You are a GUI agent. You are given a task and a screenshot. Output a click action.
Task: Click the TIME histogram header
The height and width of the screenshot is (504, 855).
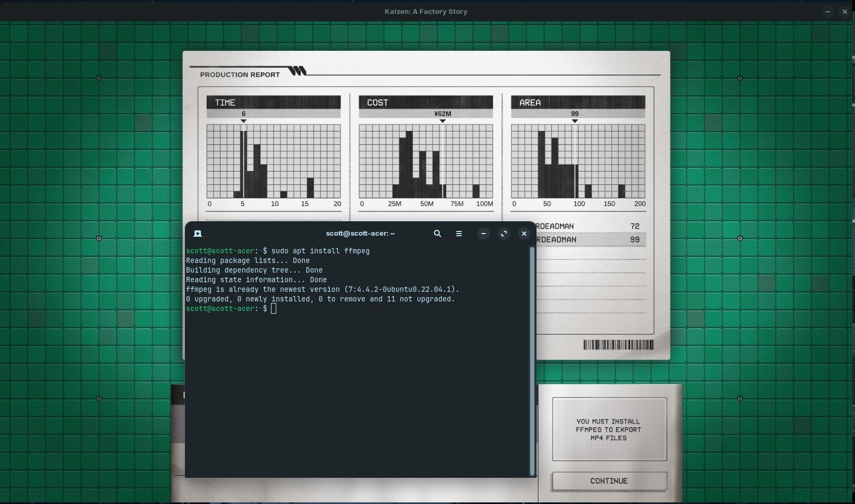[274, 102]
